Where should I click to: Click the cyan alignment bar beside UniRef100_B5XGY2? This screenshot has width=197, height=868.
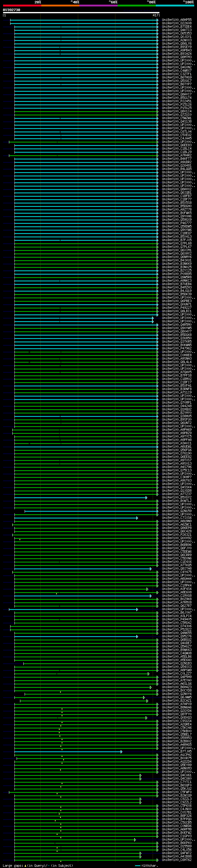pyautogui.click(x=81, y=498)
